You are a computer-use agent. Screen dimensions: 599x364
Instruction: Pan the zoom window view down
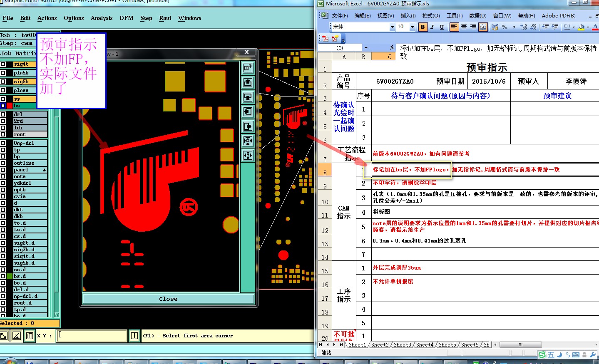point(248,97)
